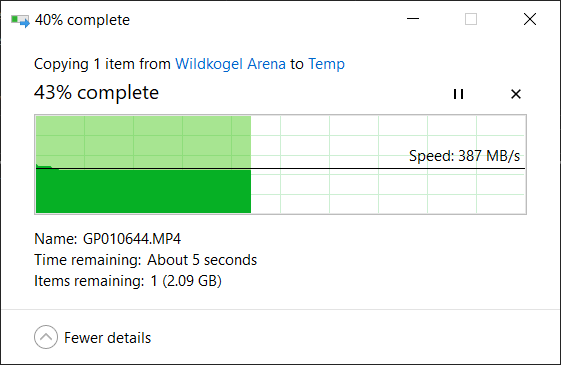Close the copy dialog window
Image resolution: width=561 pixels, height=365 pixels.
530,19
